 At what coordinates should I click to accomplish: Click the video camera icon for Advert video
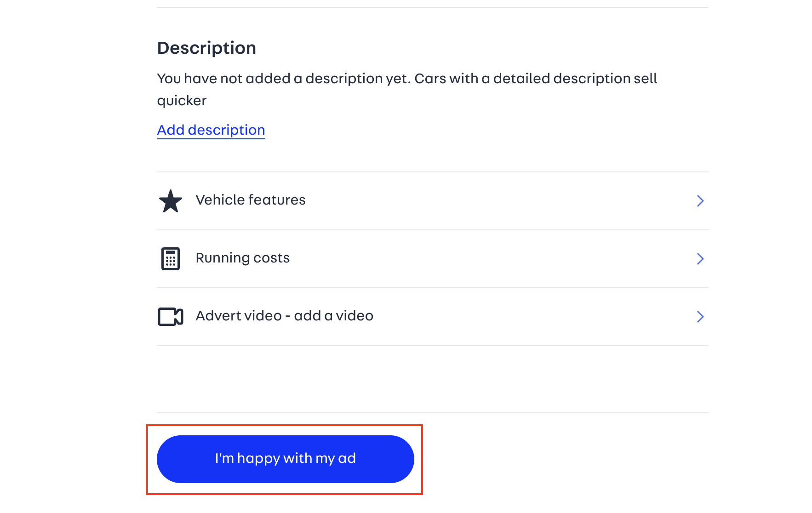(x=170, y=317)
